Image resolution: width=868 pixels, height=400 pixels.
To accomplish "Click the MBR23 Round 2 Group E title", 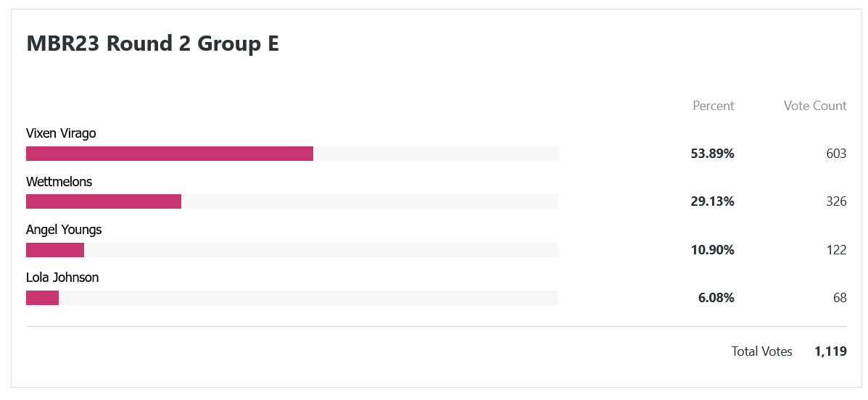I will (153, 43).
